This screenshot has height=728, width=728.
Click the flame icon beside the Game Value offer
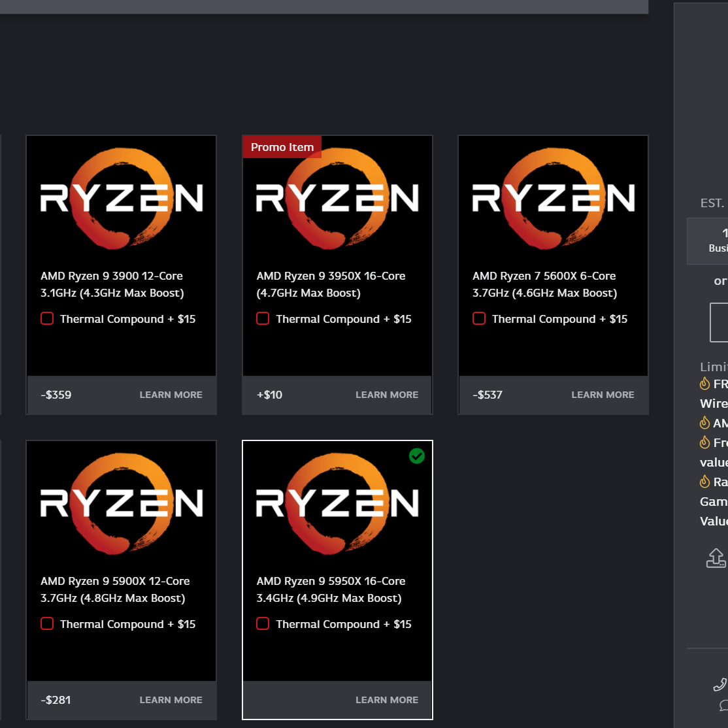point(704,482)
